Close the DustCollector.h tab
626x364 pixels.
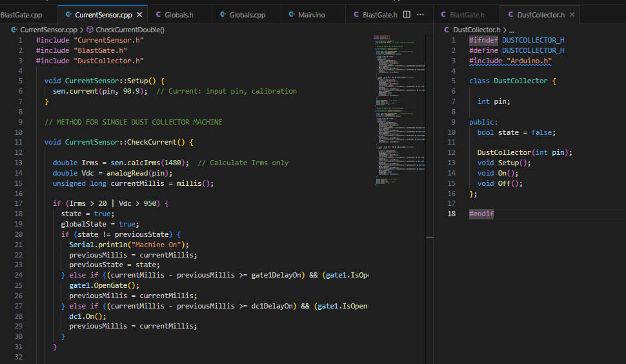pyautogui.click(x=572, y=14)
